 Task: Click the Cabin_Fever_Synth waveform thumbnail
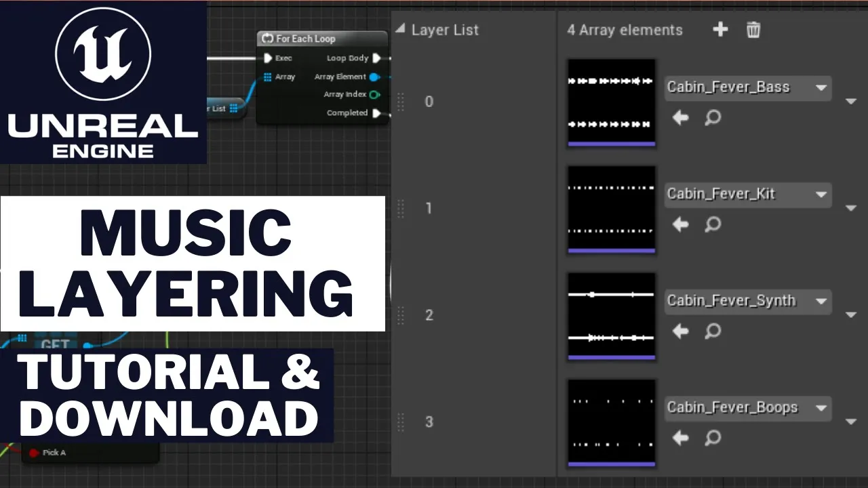tap(612, 316)
